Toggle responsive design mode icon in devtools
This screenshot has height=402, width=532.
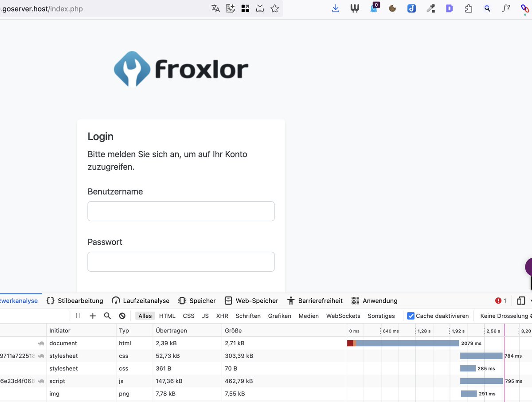tap(521, 301)
